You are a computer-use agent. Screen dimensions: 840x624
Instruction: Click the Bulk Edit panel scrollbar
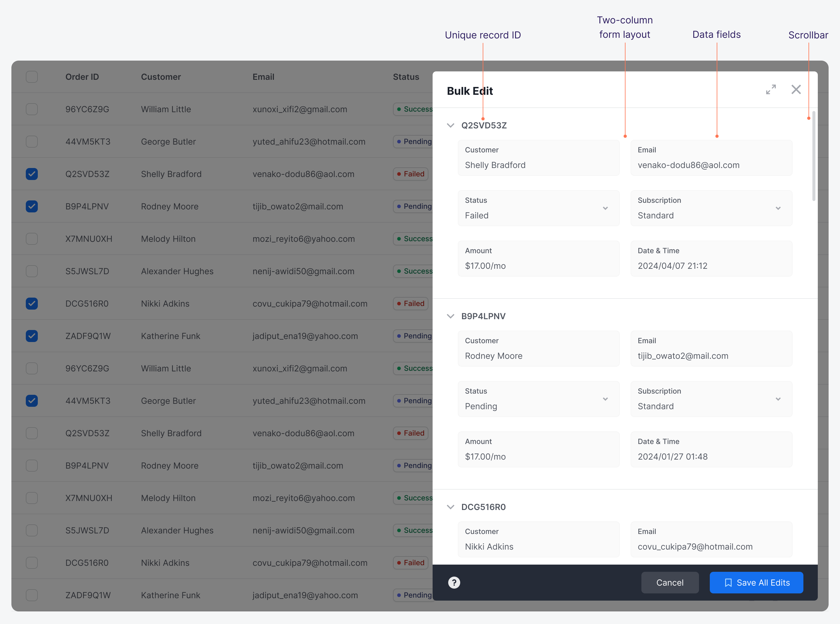[813, 156]
